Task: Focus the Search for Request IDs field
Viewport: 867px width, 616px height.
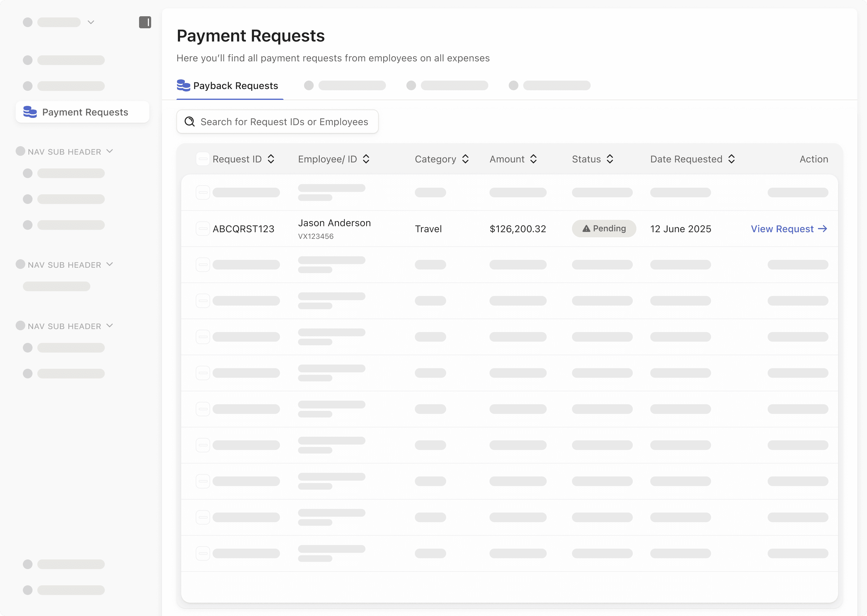Action: coord(284,122)
